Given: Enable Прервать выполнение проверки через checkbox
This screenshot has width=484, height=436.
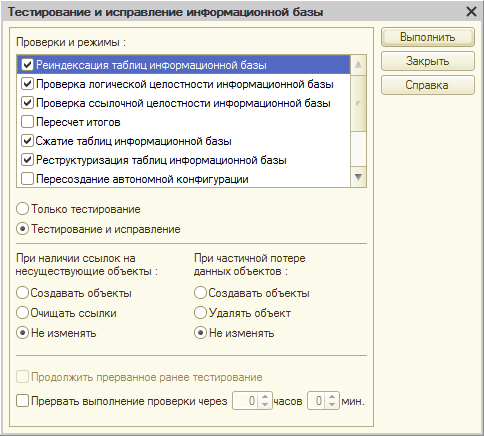Looking at the screenshot, I should [22, 400].
